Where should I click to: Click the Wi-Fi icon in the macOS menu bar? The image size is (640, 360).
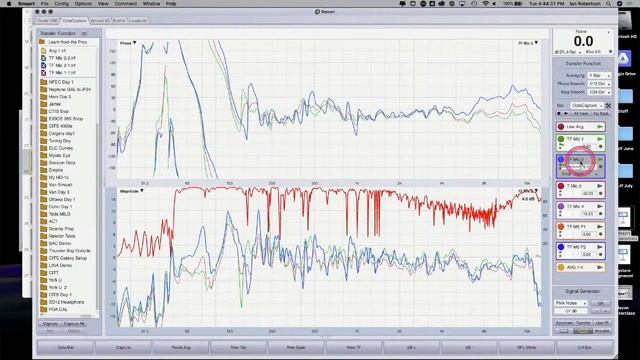click(485, 4)
